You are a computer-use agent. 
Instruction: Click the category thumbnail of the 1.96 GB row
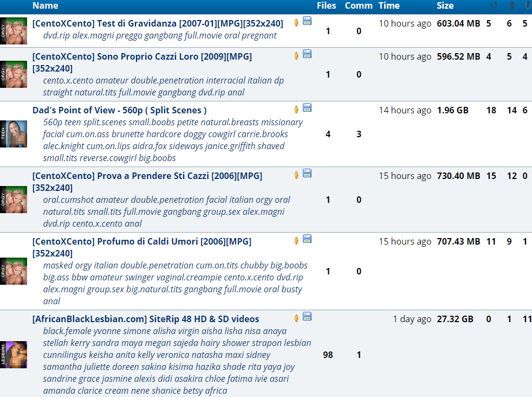pyautogui.click(x=14, y=134)
